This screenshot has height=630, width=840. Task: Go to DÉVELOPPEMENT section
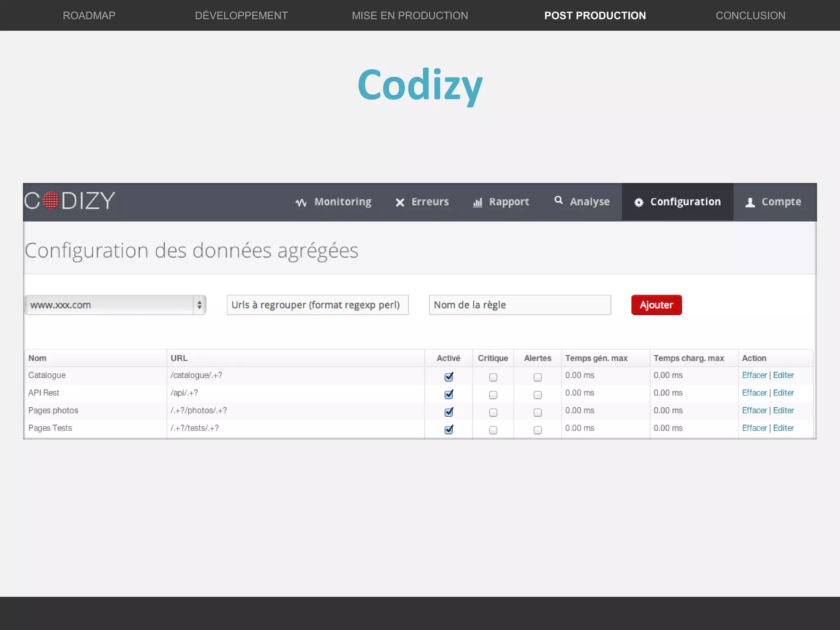241,16
